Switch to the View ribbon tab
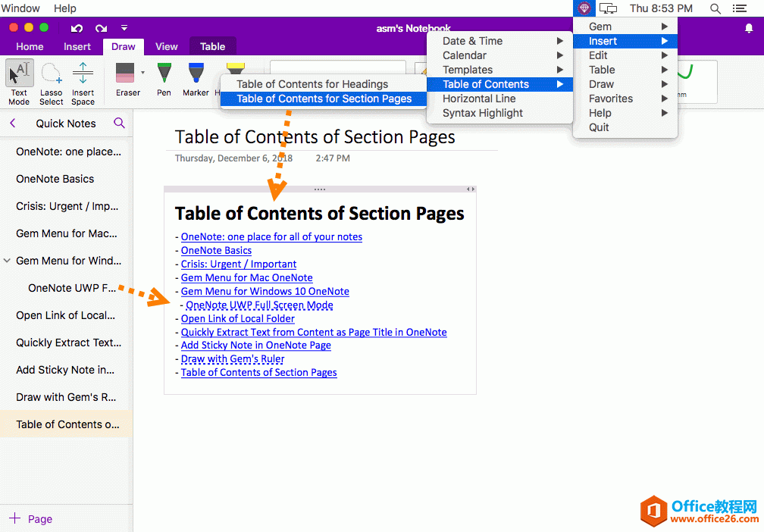 point(167,47)
